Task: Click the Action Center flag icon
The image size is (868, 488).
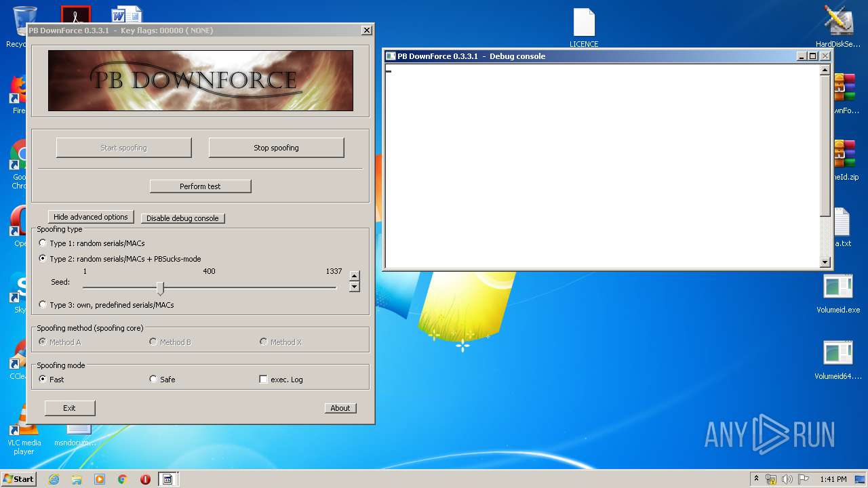Action: point(804,479)
